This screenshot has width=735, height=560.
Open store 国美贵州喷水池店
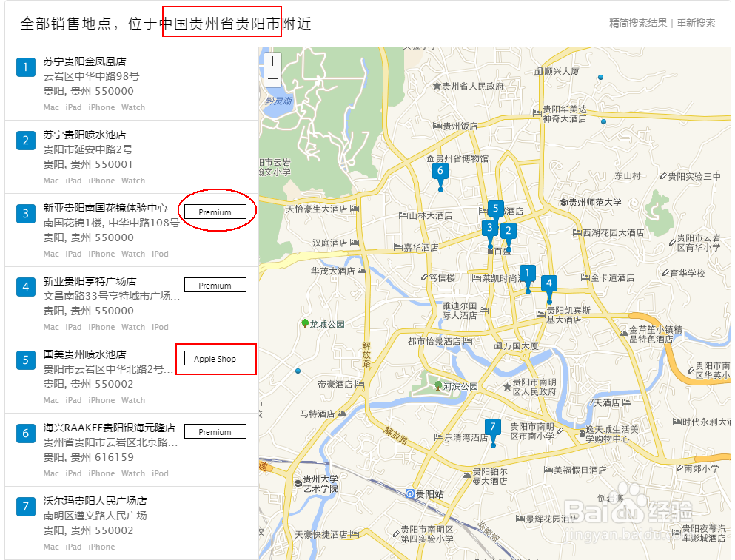[85, 354]
